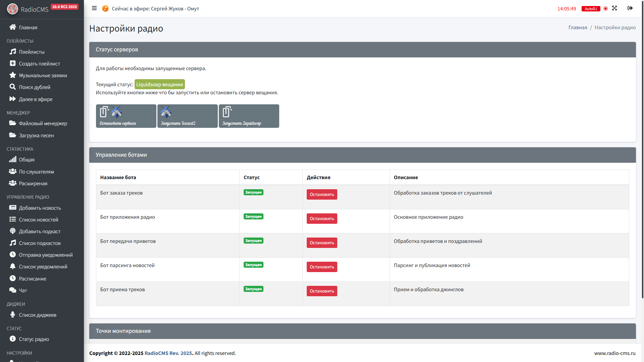This screenshot has height=362, width=644.
Task: Open Чат in the sidebar
Action: click(23, 291)
